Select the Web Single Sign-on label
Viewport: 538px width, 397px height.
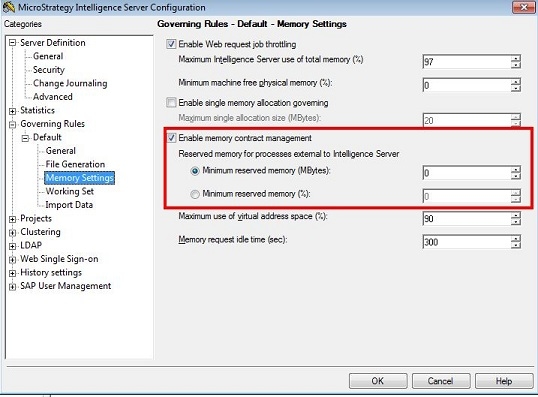(x=59, y=259)
